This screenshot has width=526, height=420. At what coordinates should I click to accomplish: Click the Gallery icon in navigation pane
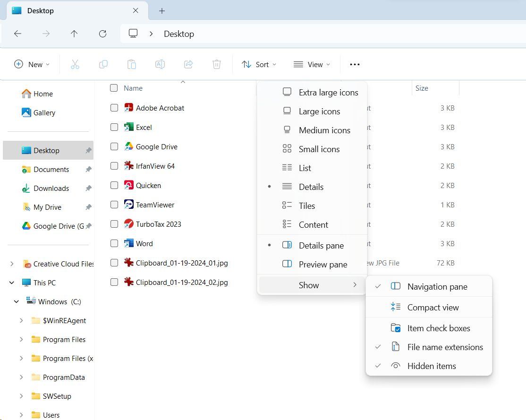(26, 112)
